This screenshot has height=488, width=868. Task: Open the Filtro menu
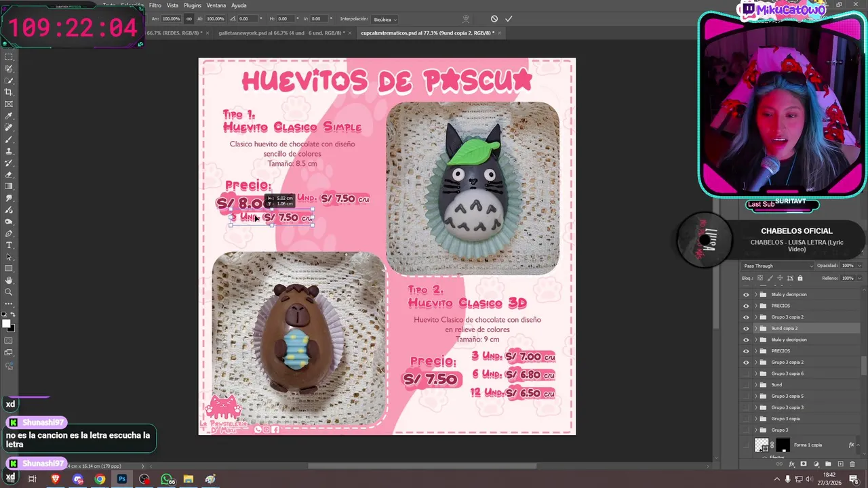tap(155, 5)
